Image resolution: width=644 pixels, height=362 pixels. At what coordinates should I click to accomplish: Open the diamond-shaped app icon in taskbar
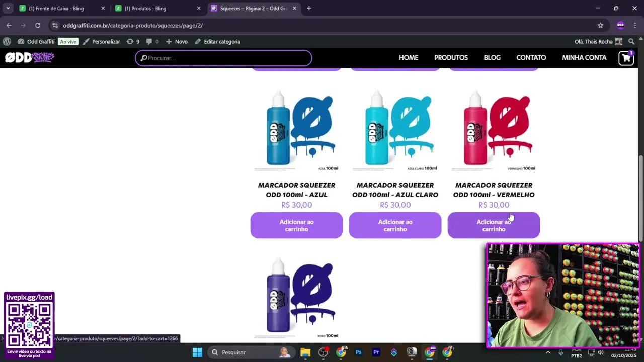394,352
